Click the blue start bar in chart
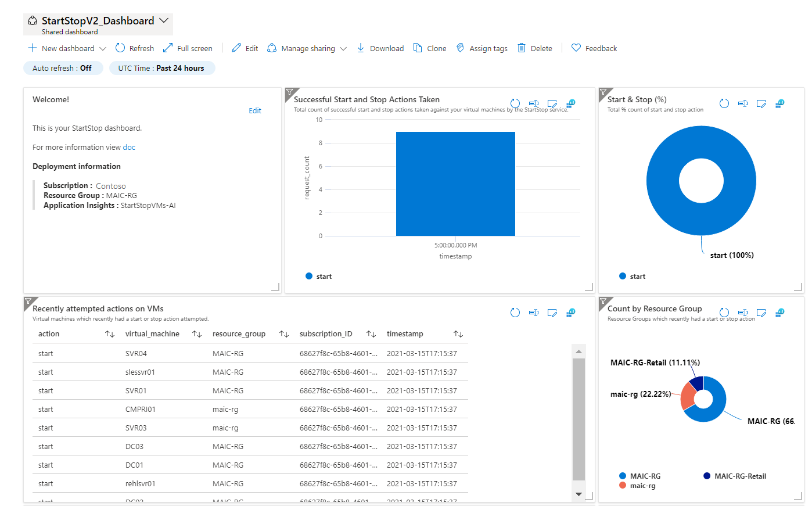Viewport: 812px width, 506px height. 455,184
